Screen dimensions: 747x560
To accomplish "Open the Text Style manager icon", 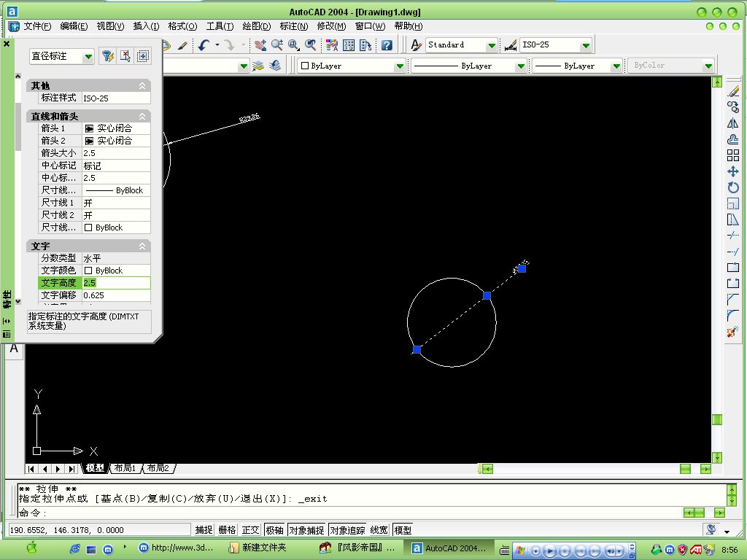I will (x=416, y=45).
